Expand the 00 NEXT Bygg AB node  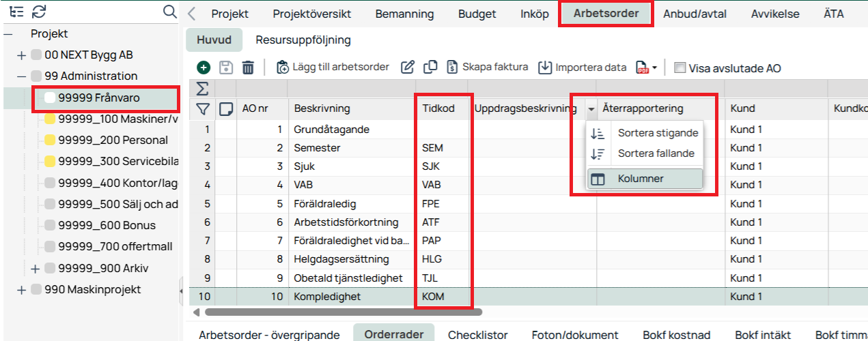(21, 55)
